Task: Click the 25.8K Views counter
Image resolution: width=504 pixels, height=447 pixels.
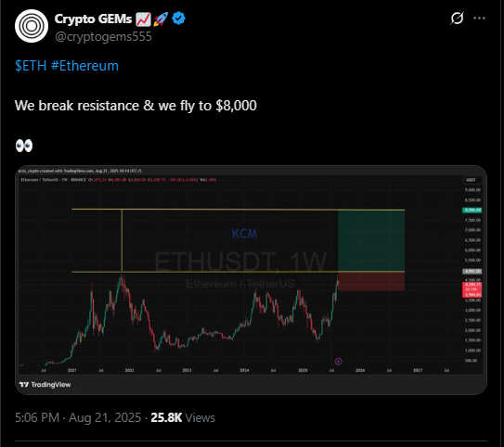Action: pos(183,417)
